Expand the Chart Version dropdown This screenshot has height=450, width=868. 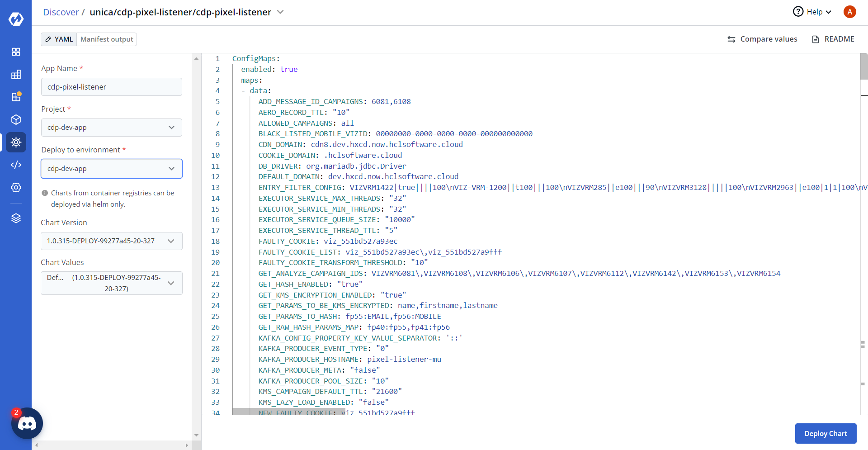point(111,241)
